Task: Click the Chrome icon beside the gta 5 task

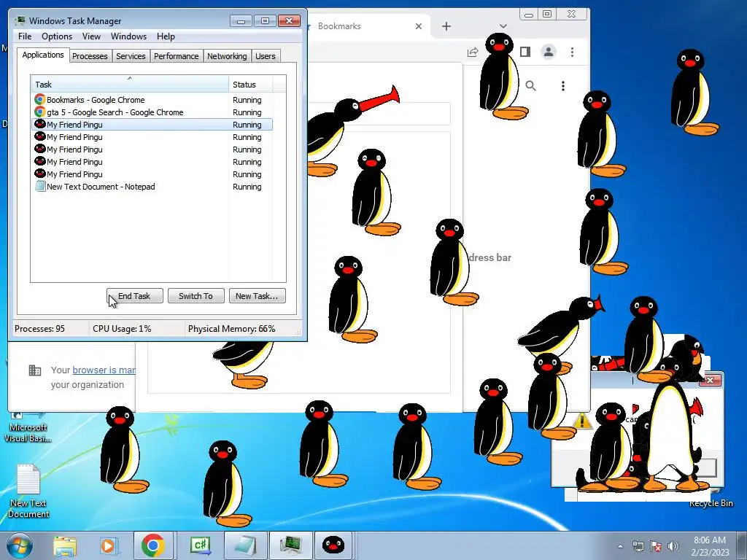Action: 40,112
